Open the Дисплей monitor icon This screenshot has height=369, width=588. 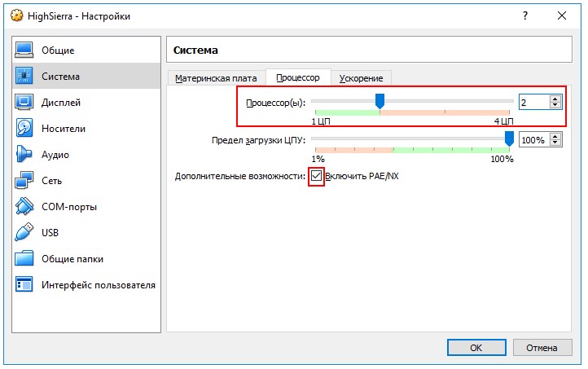[24, 103]
